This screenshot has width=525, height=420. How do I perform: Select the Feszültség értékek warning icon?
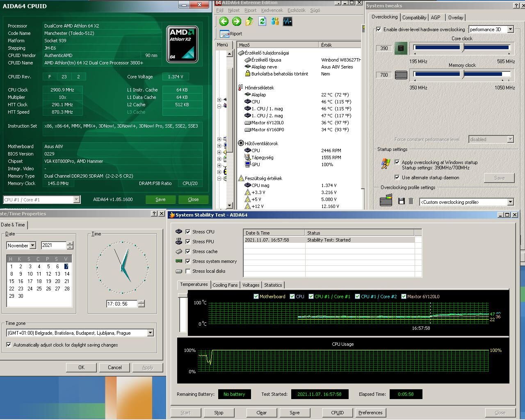[x=241, y=178]
